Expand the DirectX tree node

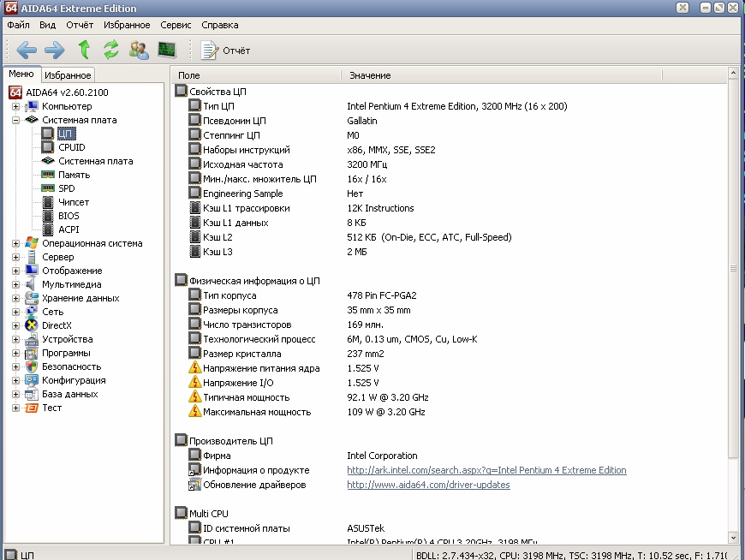(x=15, y=326)
